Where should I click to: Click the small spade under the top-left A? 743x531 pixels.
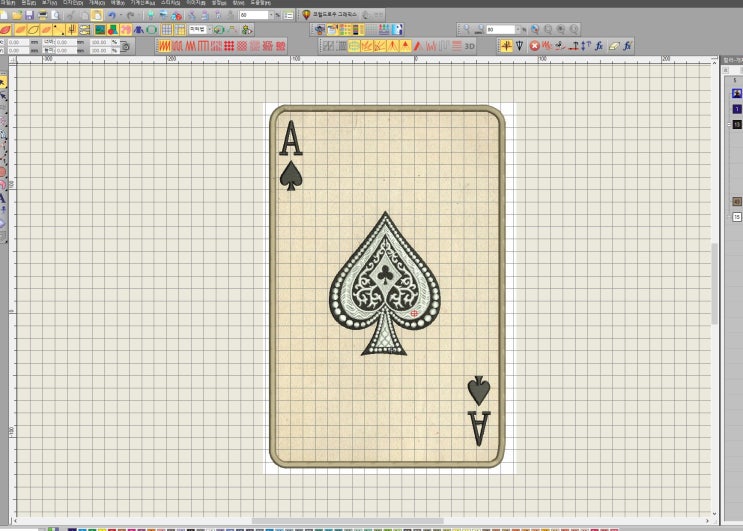point(291,176)
